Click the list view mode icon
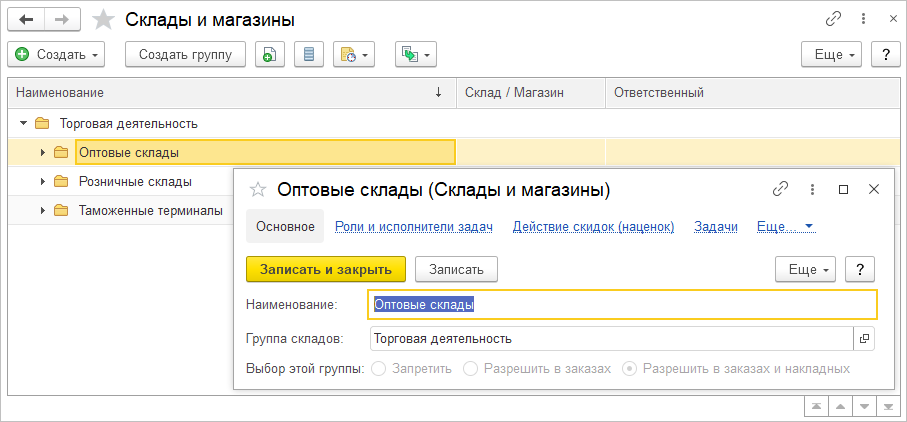Image resolution: width=907 pixels, height=422 pixels. (x=309, y=55)
